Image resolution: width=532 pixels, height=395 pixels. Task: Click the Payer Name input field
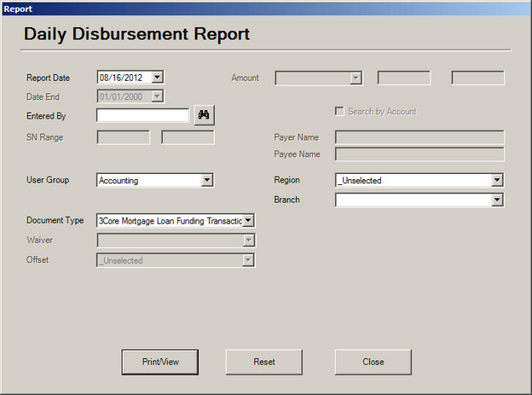pos(419,137)
